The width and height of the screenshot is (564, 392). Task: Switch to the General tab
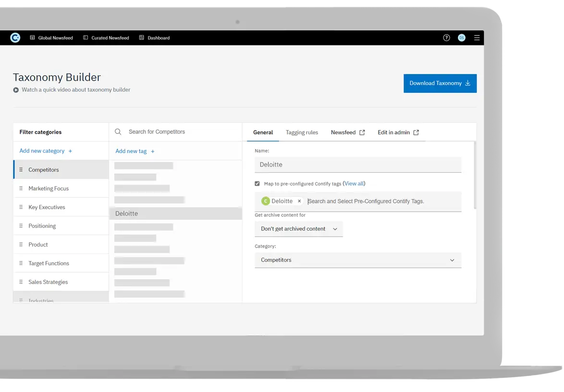pos(263,132)
